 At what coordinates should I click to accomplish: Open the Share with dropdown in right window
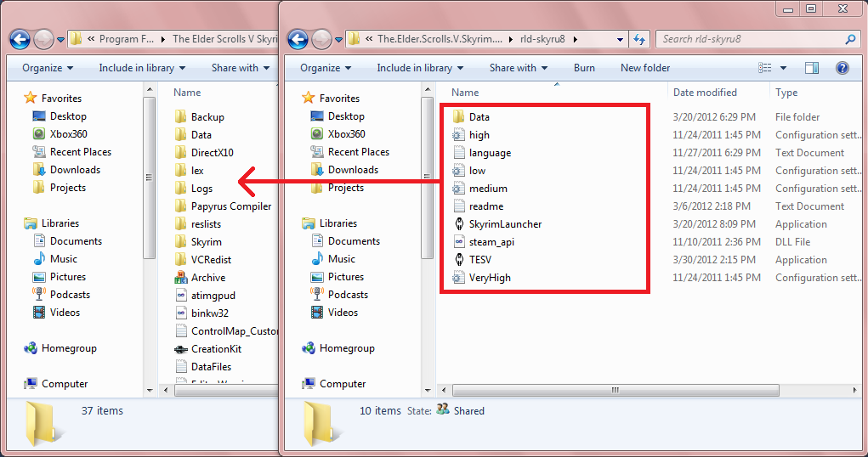(518, 68)
